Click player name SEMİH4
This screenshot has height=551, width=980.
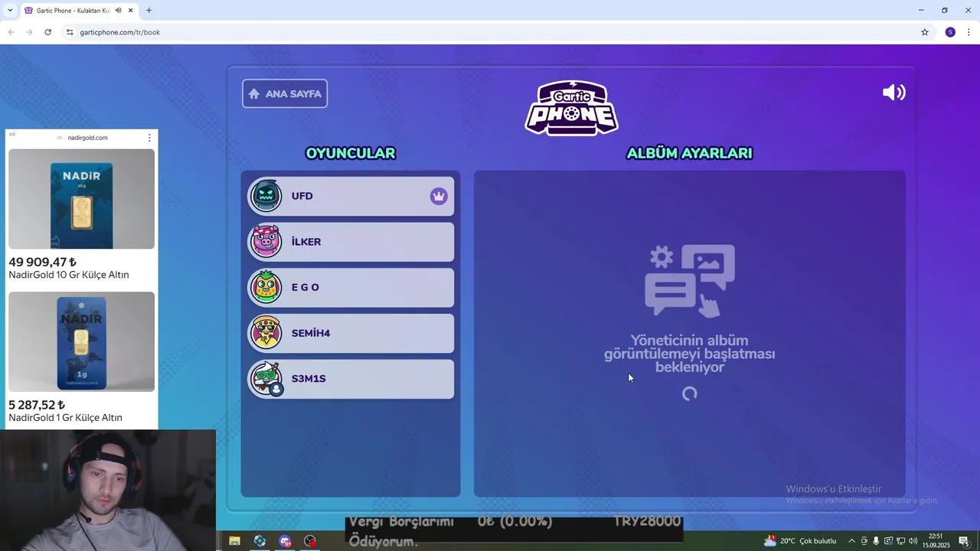[x=311, y=333]
